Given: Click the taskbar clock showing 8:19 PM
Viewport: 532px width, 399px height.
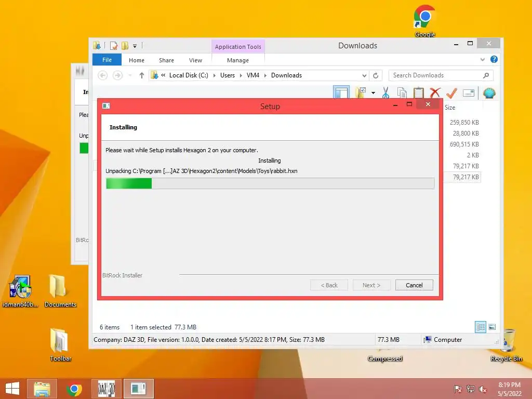Looking at the screenshot, I should pos(509,389).
